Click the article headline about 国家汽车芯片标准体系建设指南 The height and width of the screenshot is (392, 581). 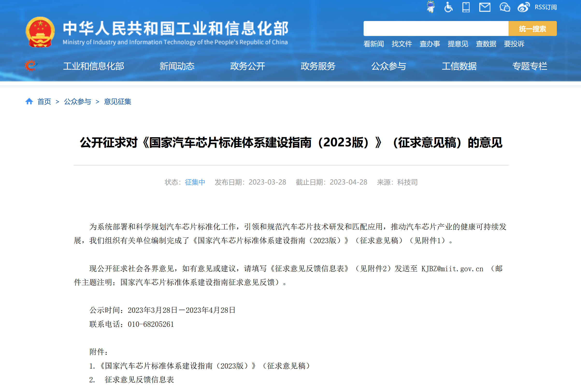click(291, 143)
